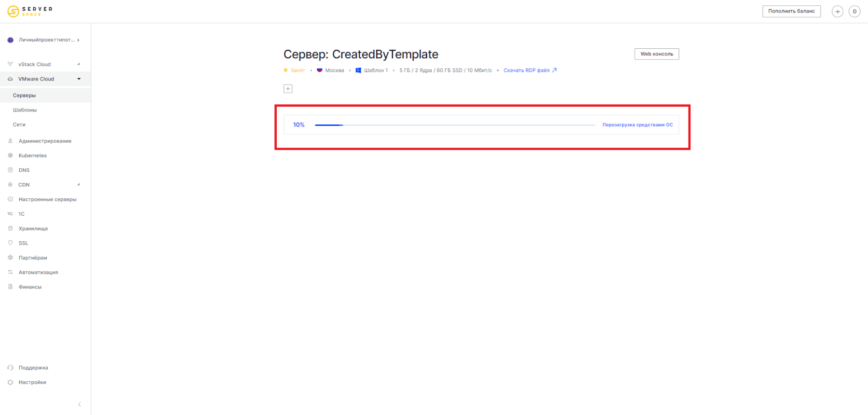Click the Финансы document icon

pyautogui.click(x=10, y=287)
